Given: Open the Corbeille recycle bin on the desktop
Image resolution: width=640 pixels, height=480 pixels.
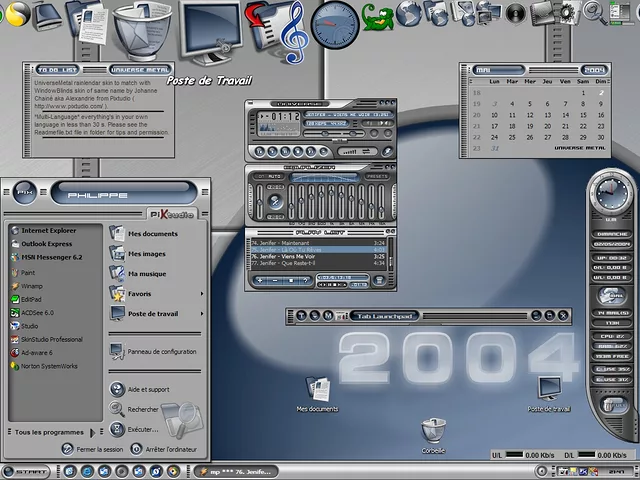Looking at the screenshot, I should click(432, 432).
